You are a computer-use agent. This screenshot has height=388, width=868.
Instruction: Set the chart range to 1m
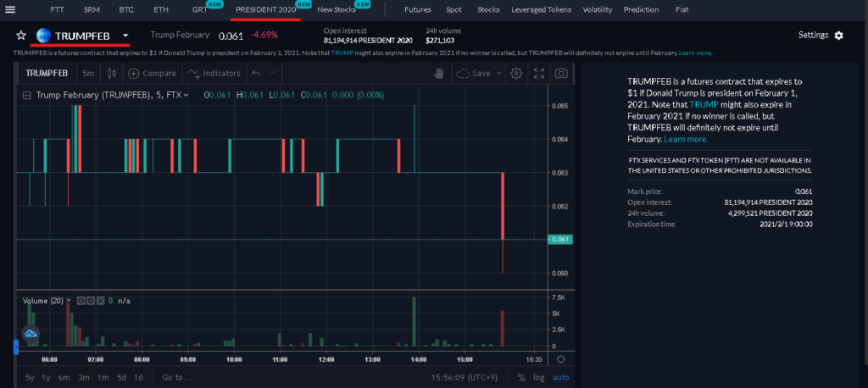tap(103, 378)
